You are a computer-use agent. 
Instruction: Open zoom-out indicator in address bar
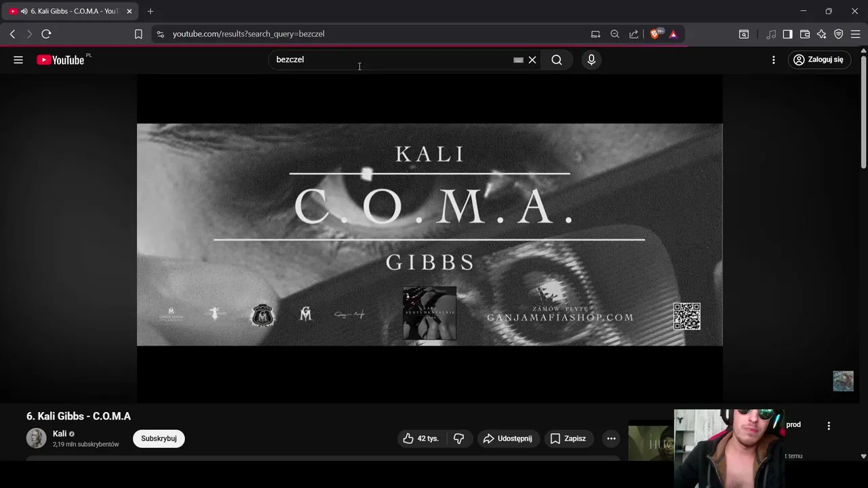614,34
